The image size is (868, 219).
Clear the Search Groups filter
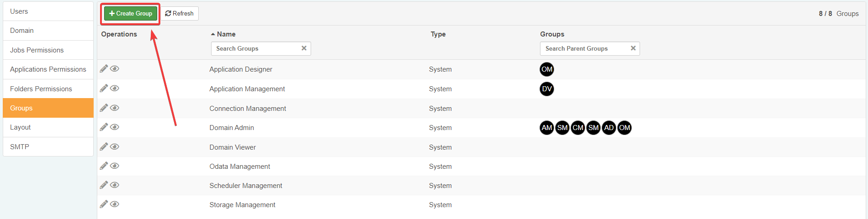[x=304, y=48]
